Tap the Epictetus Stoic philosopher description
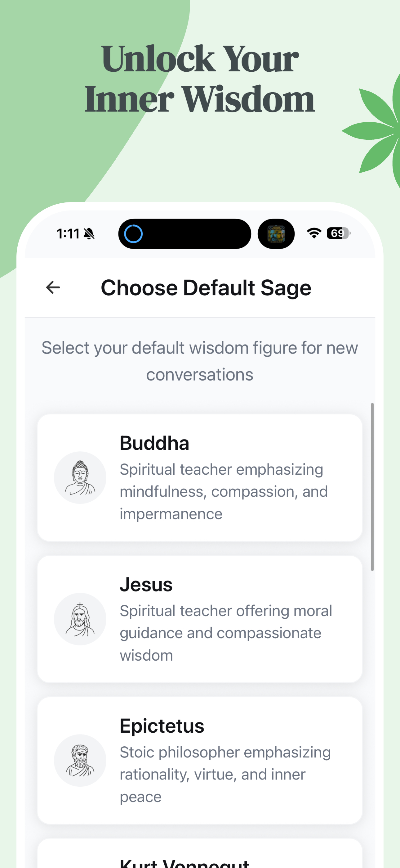This screenshot has width=400, height=868. [225, 774]
